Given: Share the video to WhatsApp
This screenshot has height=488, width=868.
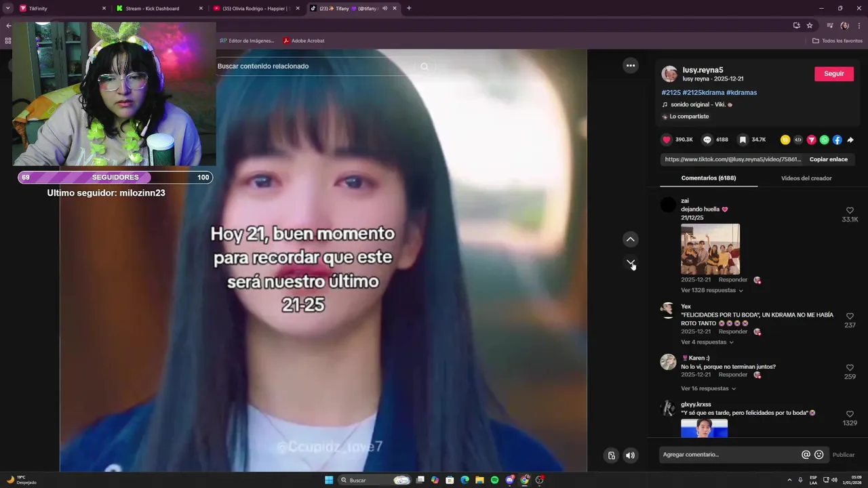Looking at the screenshot, I should tap(824, 140).
